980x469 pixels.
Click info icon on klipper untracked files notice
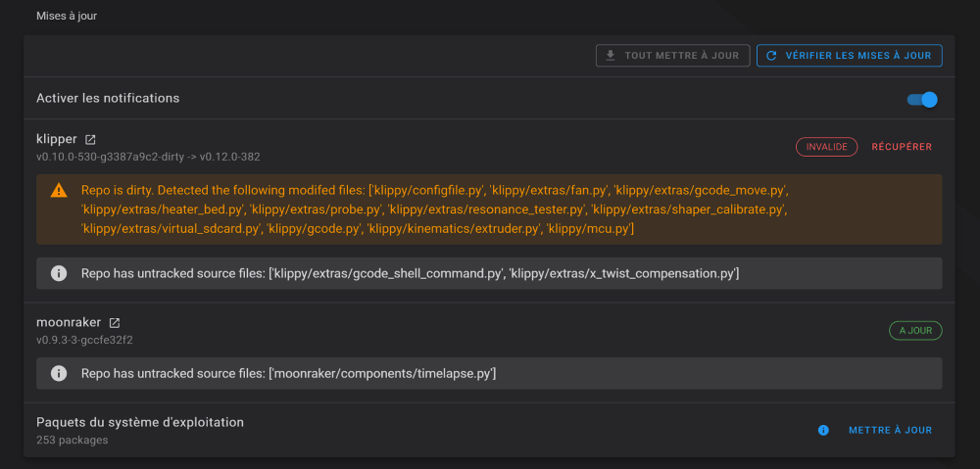tap(59, 273)
